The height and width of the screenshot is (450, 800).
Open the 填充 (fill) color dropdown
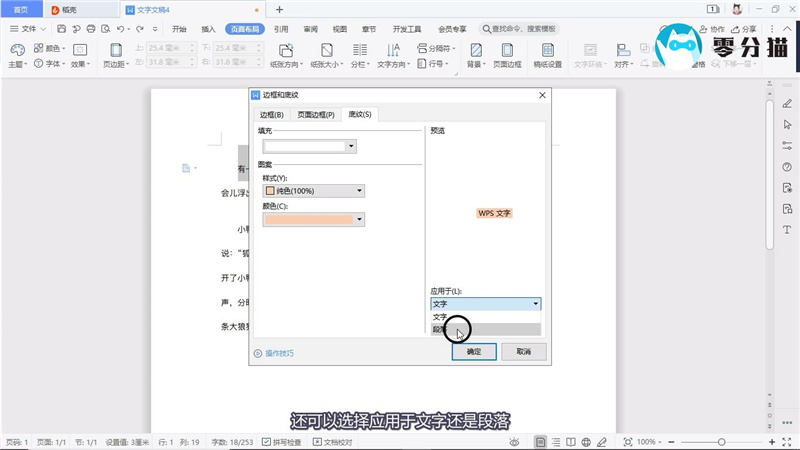351,146
